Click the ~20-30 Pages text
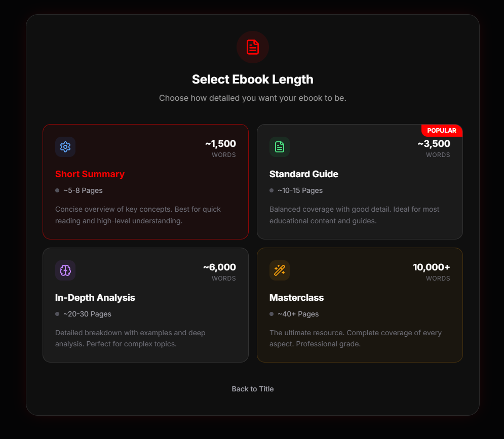This screenshot has height=439, width=504. click(x=88, y=314)
